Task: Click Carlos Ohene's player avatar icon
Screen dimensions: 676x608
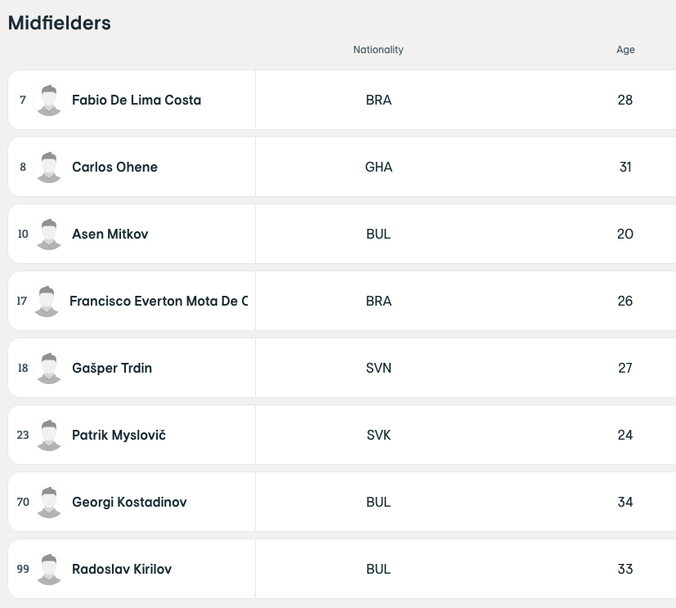Action: pyautogui.click(x=49, y=167)
